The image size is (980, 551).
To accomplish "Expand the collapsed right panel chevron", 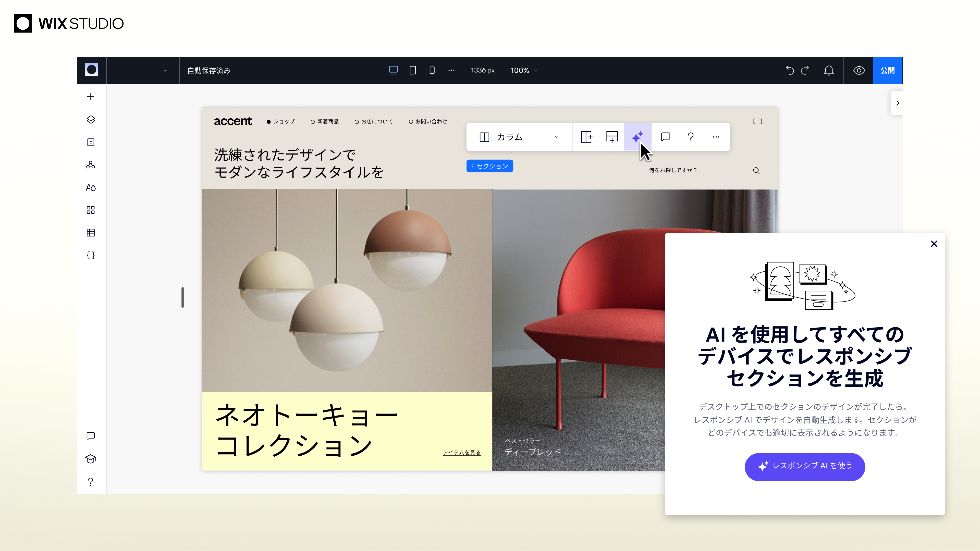I will 898,103.
